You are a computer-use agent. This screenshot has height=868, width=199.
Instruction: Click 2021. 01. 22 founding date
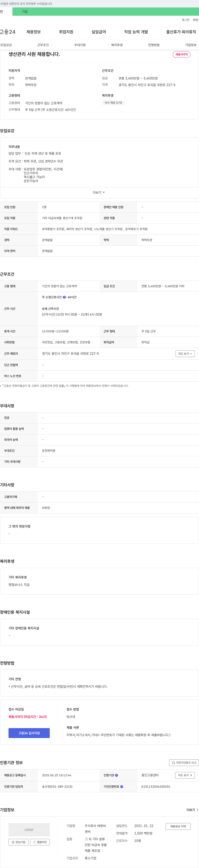144,826
